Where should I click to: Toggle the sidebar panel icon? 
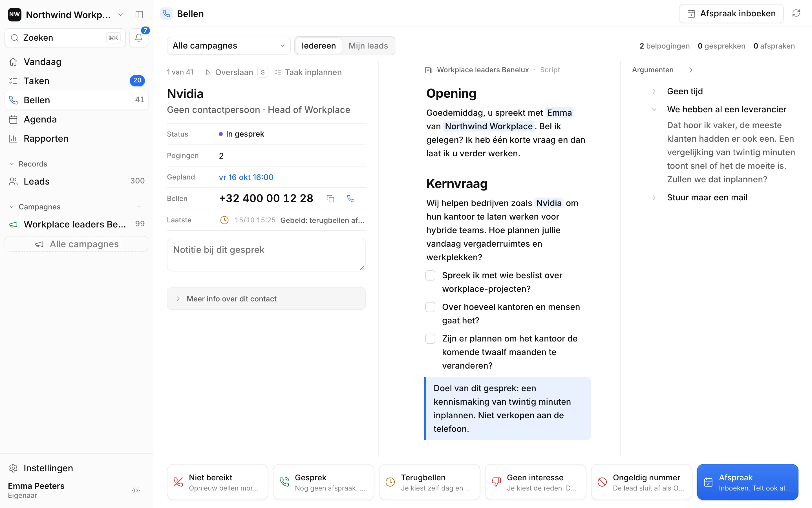click(139, 15)
